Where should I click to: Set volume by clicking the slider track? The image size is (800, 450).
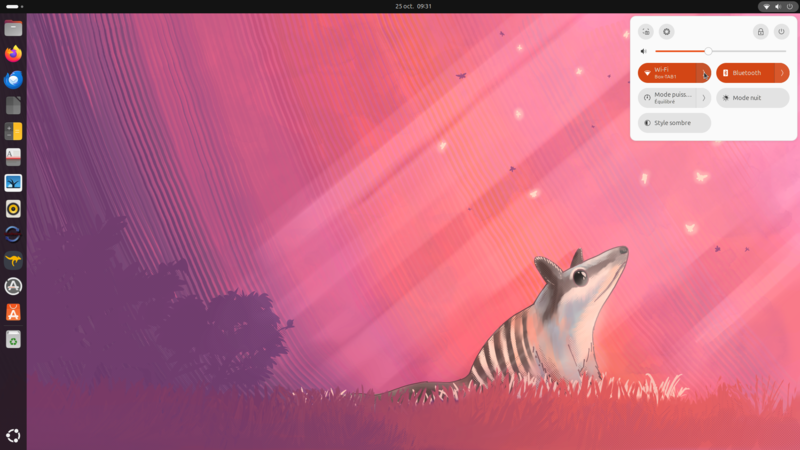tap(720, 51)
